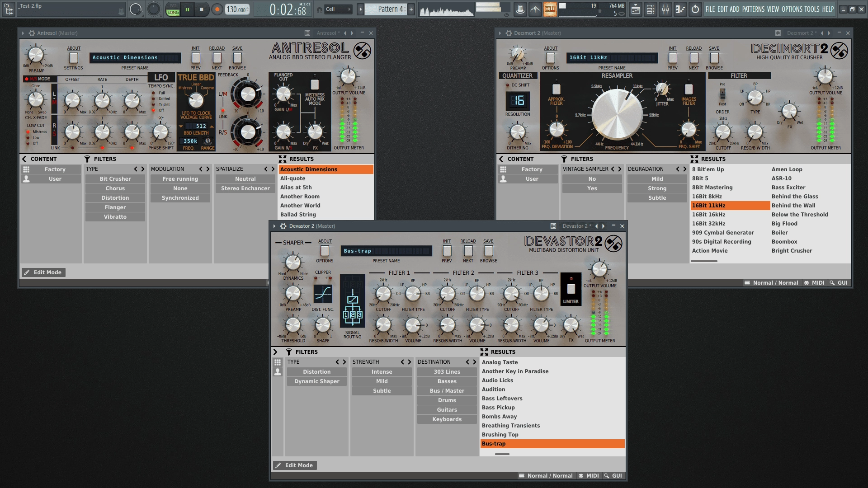868x488 pixels.
Task: Toggle the orange typing-keyboard-to-piano icon
Action: (x=550, y=9)
